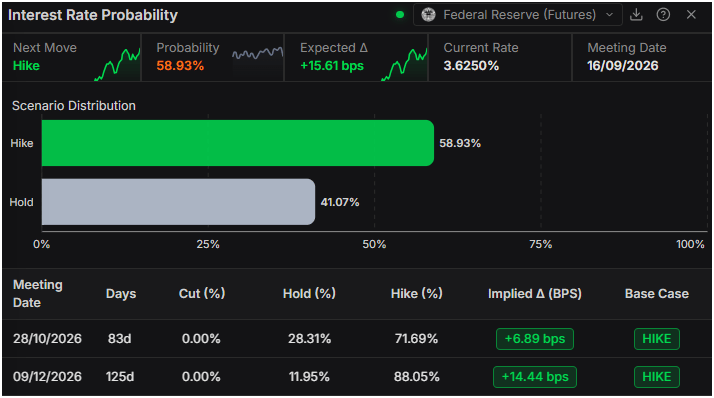Sort by Hike (%) column header
The image size is (714, 398).
(x=417, y=294)
